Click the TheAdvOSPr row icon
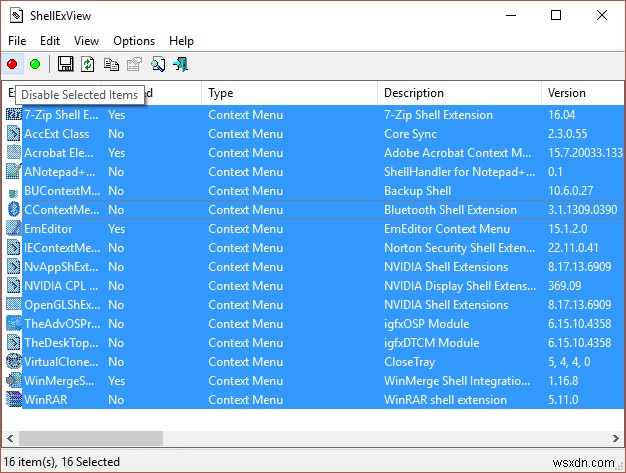 [x=14, y=324]
